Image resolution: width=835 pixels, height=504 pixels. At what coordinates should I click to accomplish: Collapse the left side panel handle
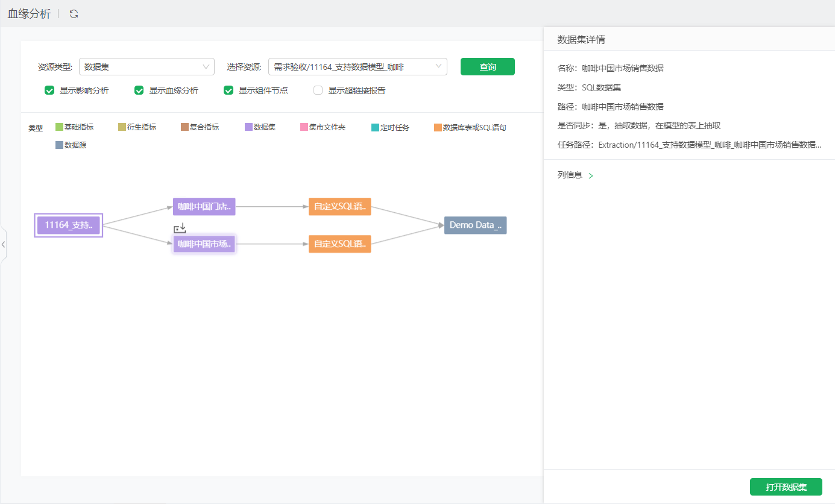click(x=3, y=244)
